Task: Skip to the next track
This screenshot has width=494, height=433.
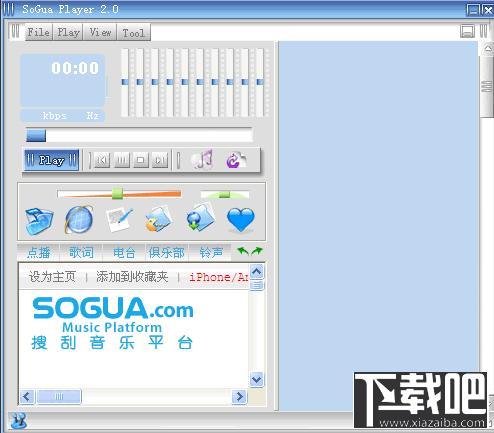Action: pyautogui.click(x=160, y=160)
